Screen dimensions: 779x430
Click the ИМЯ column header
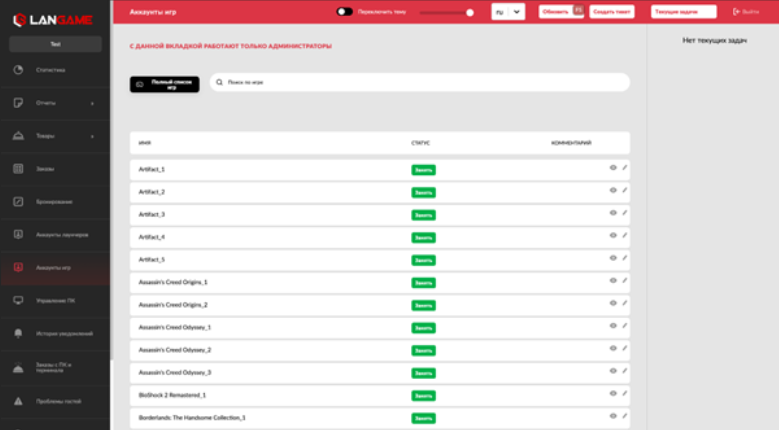pyautogui.click(x=145, y=143)
